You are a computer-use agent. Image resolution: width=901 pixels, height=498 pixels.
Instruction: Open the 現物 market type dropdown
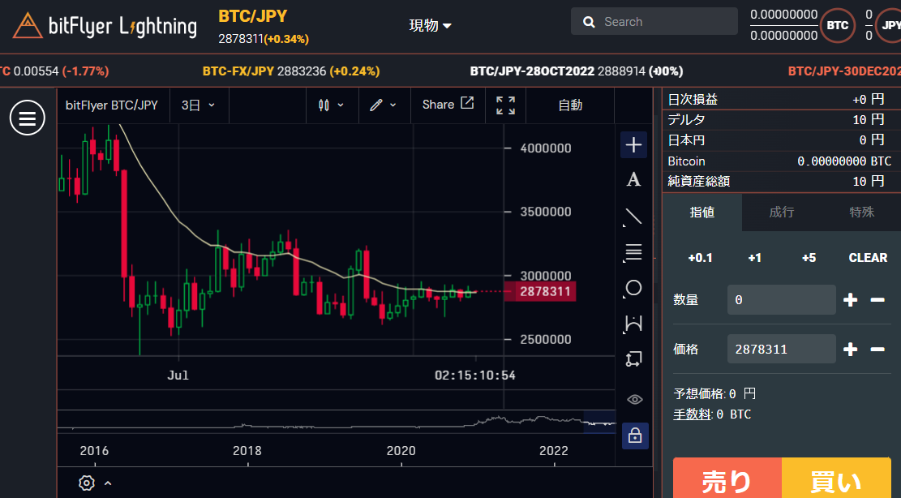[x=430, y=25]
